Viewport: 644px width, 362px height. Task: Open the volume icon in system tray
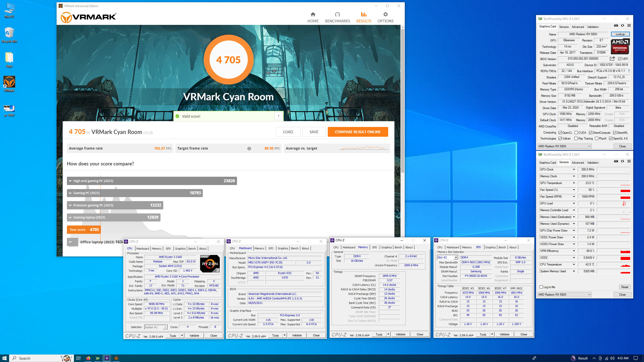point(612,358)
